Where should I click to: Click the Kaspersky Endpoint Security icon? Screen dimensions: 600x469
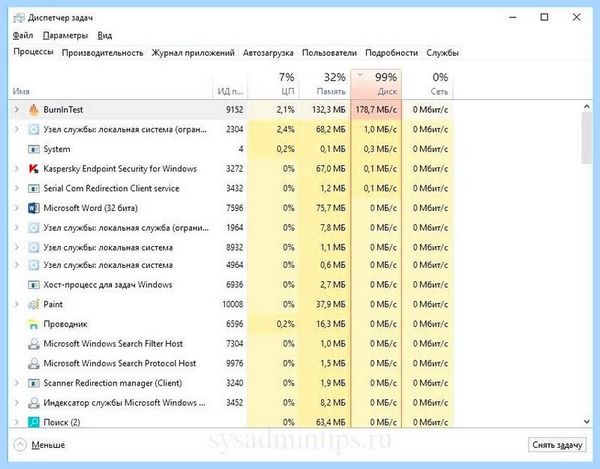34,169
